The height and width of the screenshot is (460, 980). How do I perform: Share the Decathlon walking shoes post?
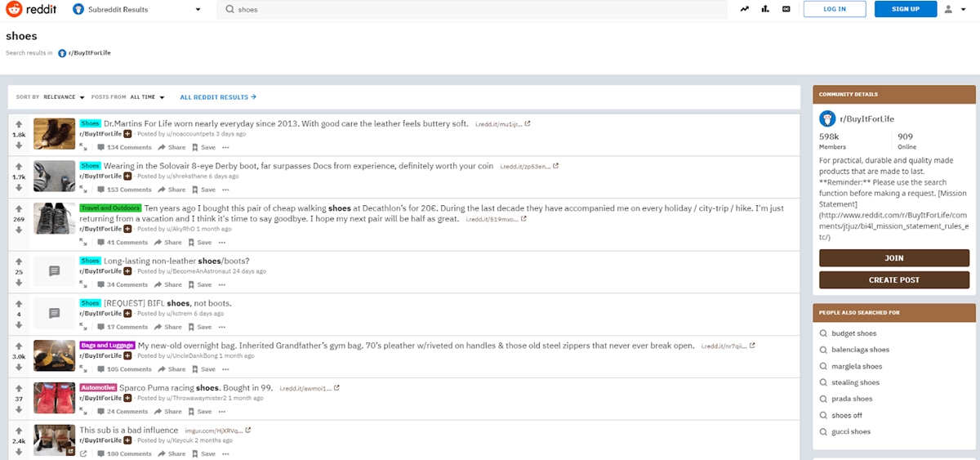[170, 243]
